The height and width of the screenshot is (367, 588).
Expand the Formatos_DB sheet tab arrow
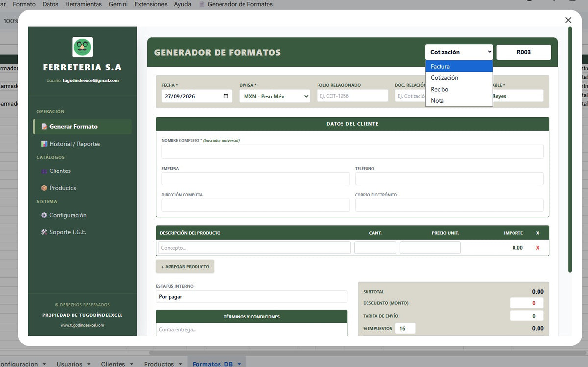pos(239,364)
